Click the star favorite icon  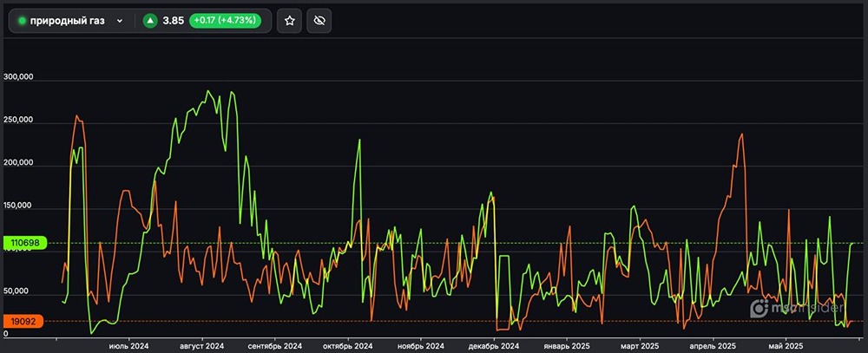tap(290, 21)
